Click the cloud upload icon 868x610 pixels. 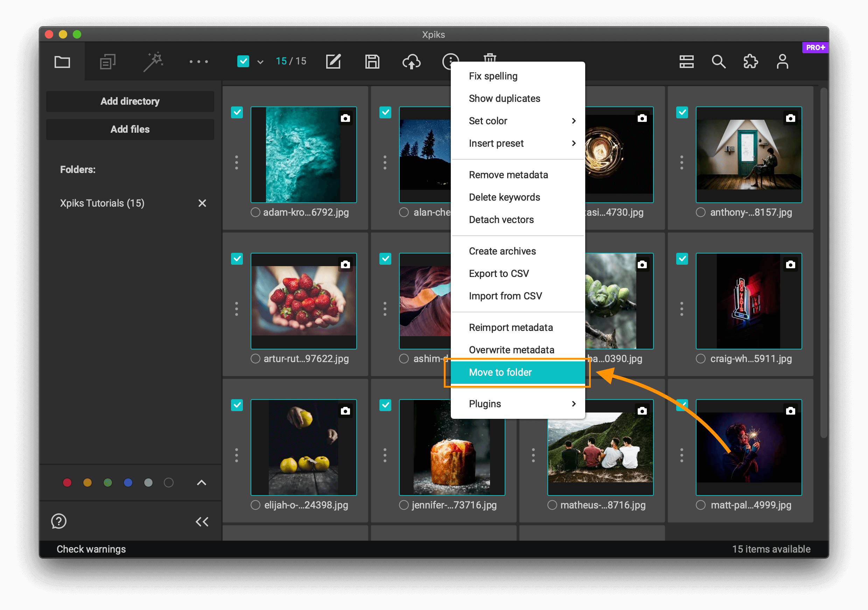coord(411,61)
